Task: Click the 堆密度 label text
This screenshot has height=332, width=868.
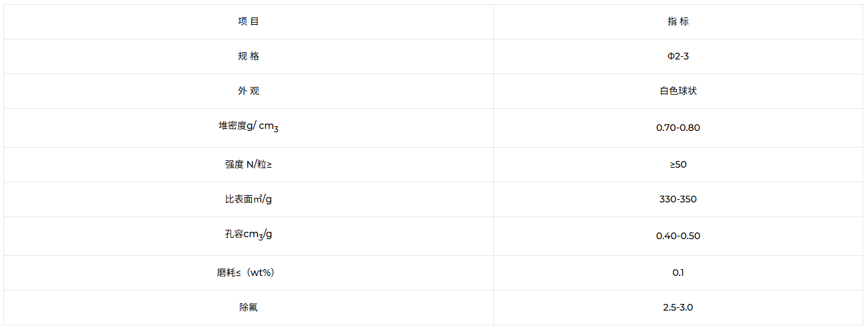Action: pyautogui.click(x=232, y=126)
